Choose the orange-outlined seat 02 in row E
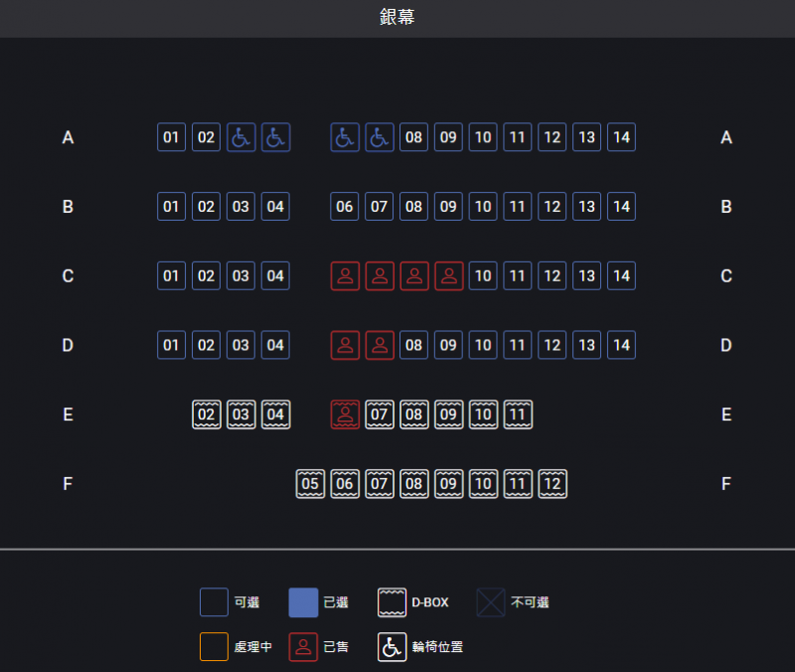 pos(207,415)
